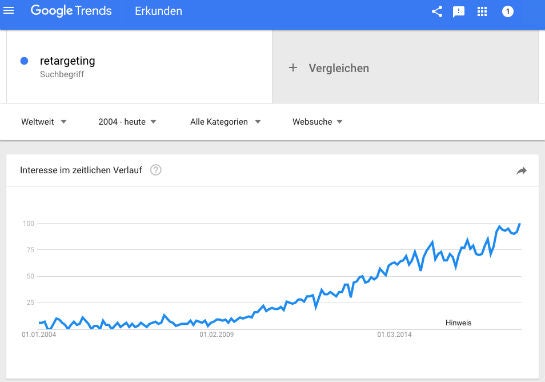Open the Google apps grid
This screenshot has height=382, width=545.
(x=482, y=11)
